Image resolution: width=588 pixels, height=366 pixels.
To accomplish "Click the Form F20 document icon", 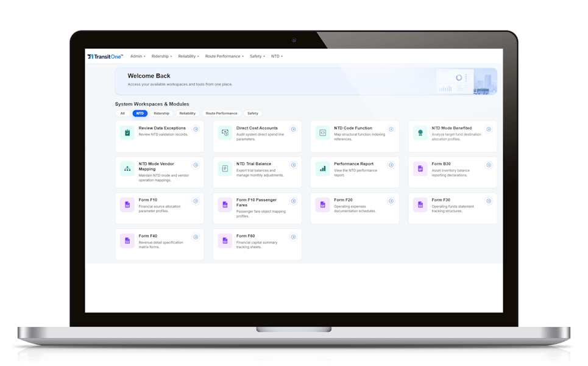I will [x=322, y=204].
